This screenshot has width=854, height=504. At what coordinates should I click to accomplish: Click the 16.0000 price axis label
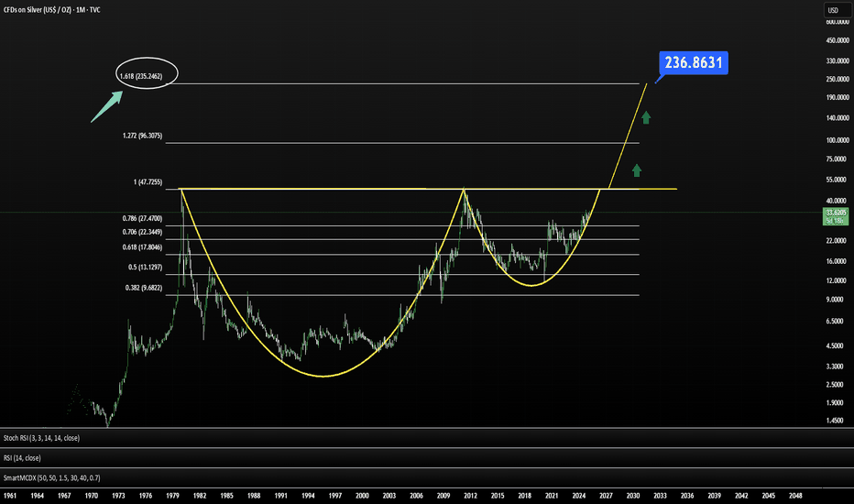(838, 261)
